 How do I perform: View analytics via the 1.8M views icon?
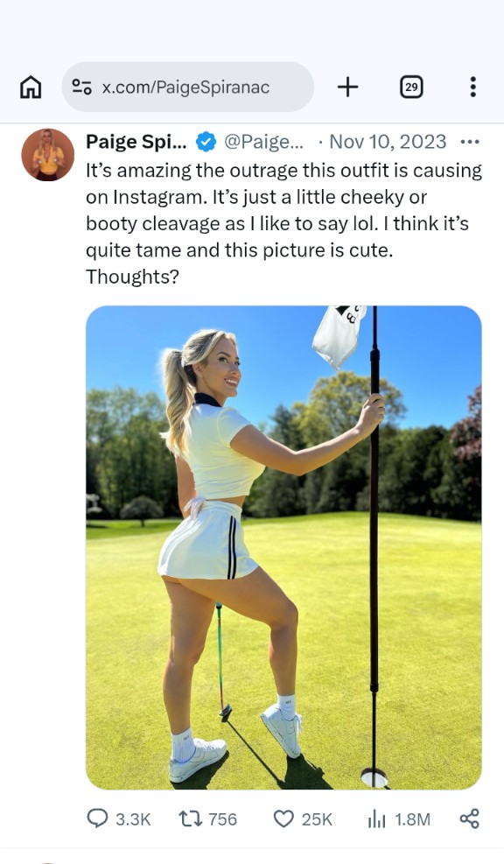pos(377,818)
